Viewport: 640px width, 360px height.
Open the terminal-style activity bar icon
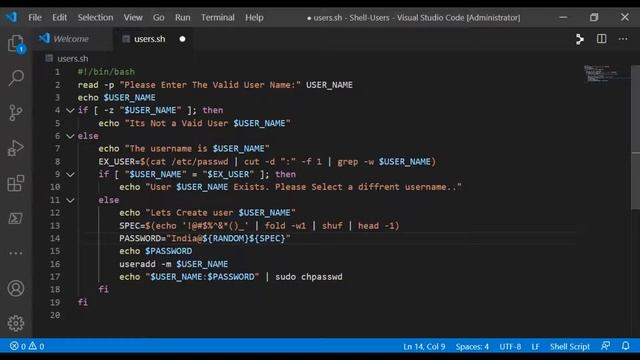(x=16, y=218)
